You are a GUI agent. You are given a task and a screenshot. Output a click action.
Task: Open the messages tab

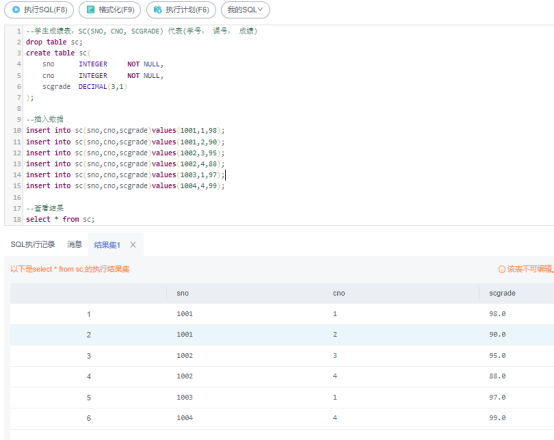tap(75, 244)
